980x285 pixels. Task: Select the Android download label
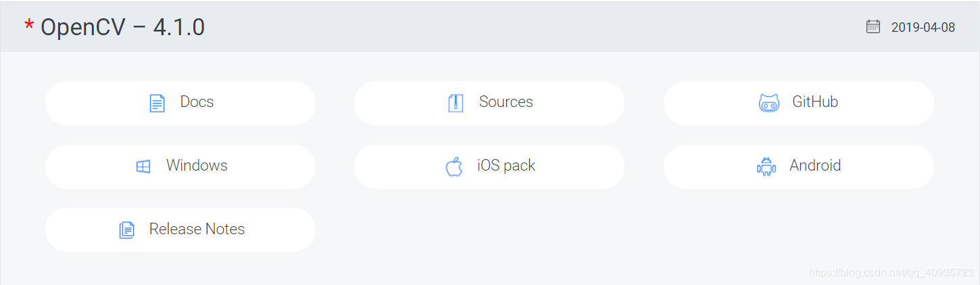[815, 166]
